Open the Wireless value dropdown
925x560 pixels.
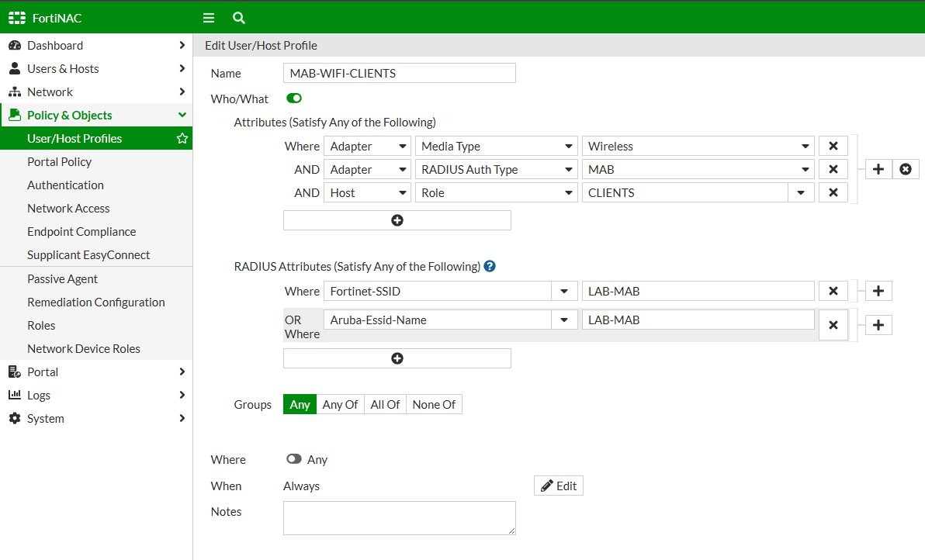coord(698,146)
